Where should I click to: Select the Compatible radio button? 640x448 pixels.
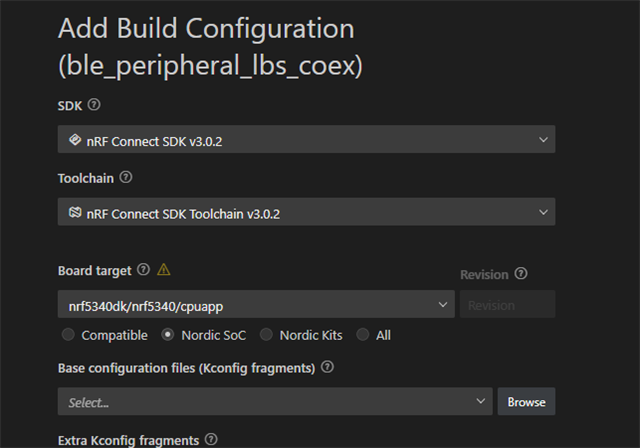(68, 335)
